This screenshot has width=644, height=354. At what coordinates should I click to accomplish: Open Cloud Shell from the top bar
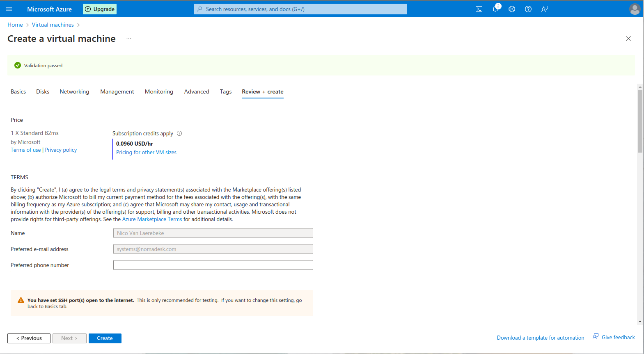point(479,9)
